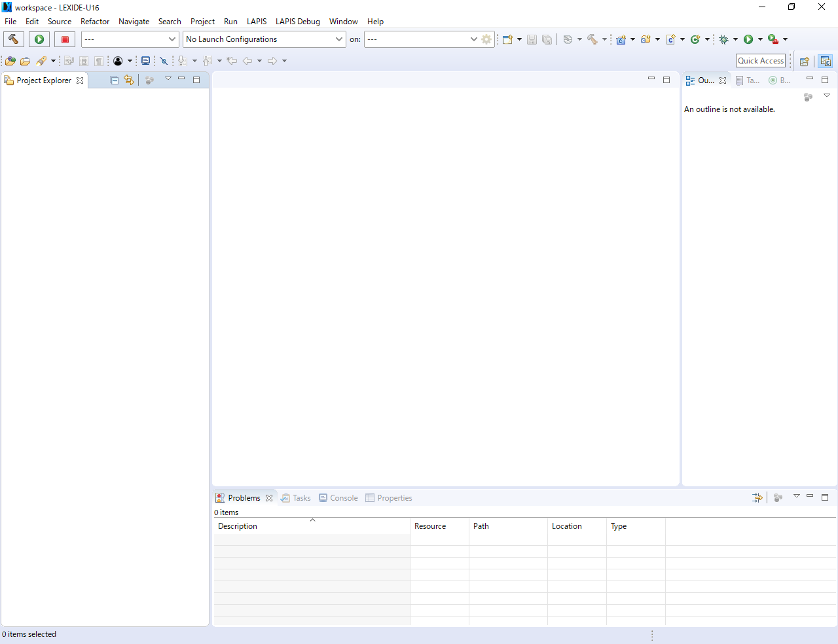The width and height of the screenshot is (838, 644).
Task: Open the Run dropdown arrow in main toolbar
Action: click(x=760, y=39)
